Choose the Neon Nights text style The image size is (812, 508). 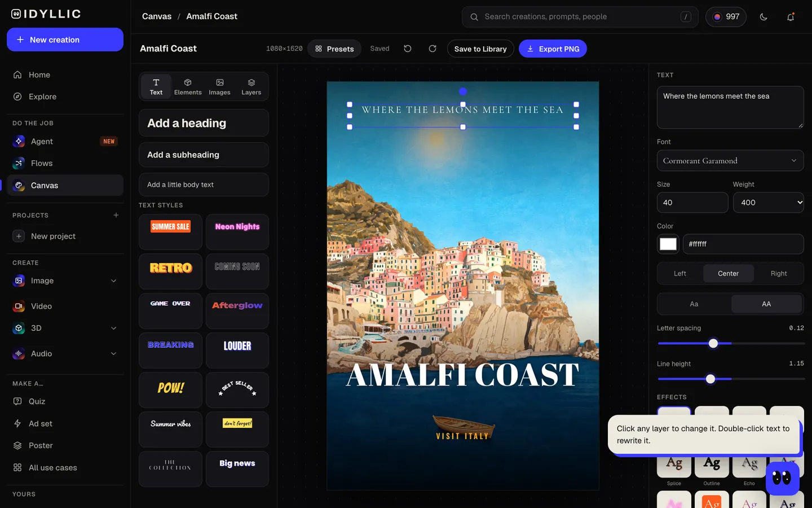coord(237,232)
